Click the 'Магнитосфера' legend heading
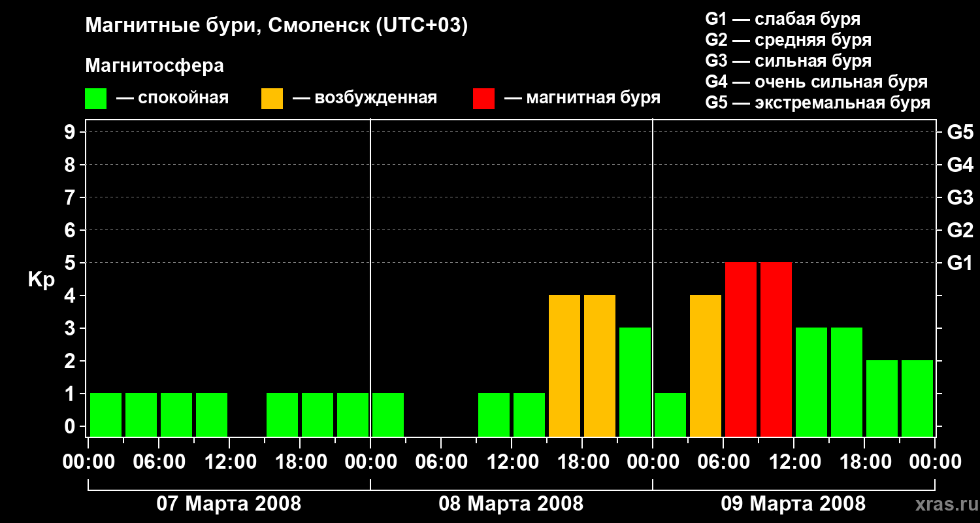 155,66
